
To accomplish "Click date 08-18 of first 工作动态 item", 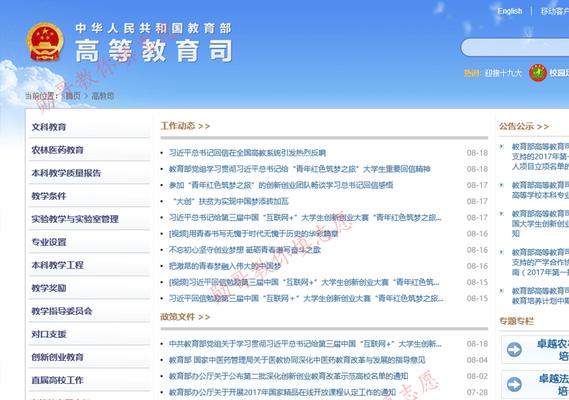I will click(x=477, y=153).
